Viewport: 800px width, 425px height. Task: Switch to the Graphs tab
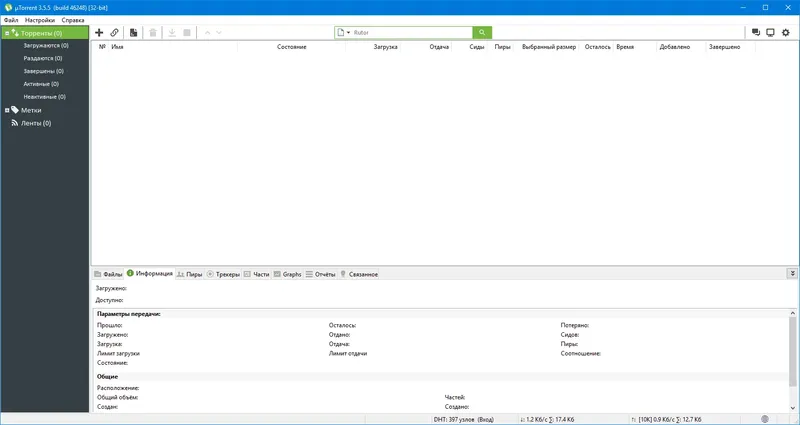coord(288,274)
